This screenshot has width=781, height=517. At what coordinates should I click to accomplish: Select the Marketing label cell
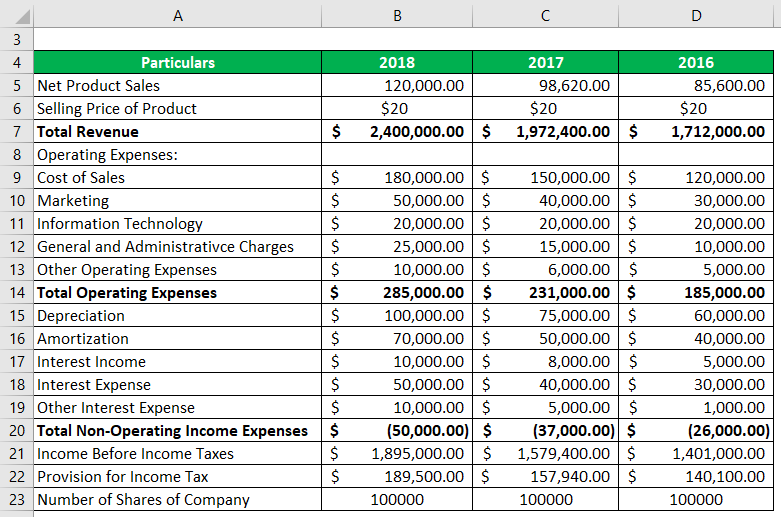tap(177, 200)
